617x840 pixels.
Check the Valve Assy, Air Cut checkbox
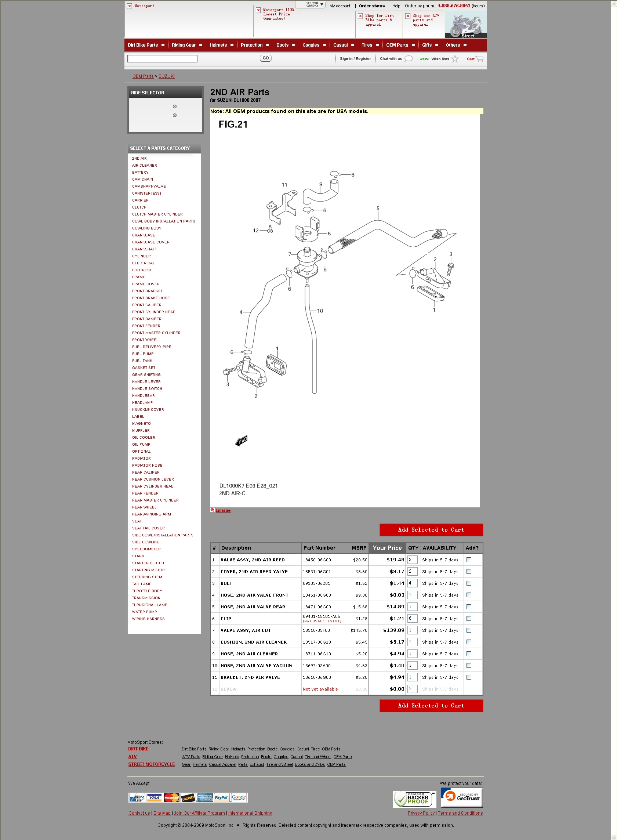pyautogui.click(x=469, y=630)
